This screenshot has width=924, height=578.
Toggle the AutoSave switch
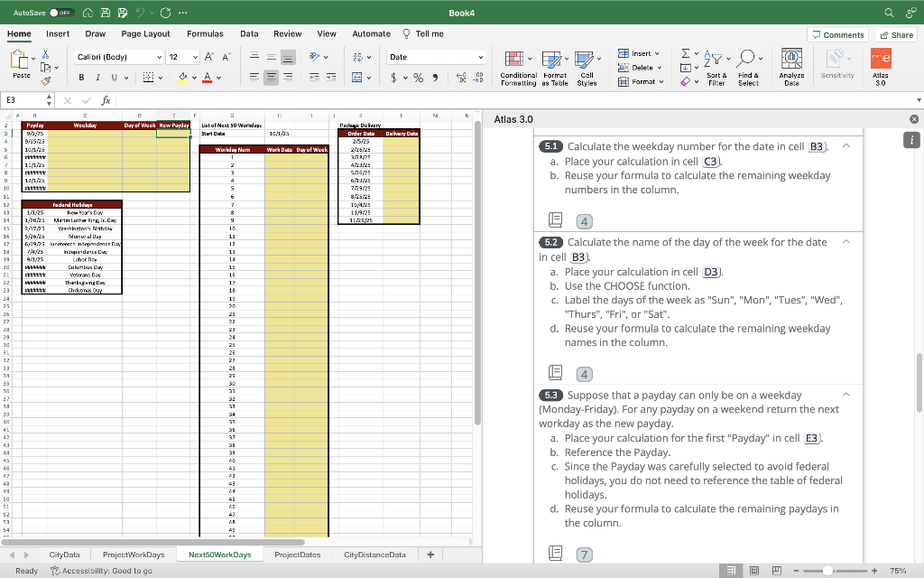(62, 13)
